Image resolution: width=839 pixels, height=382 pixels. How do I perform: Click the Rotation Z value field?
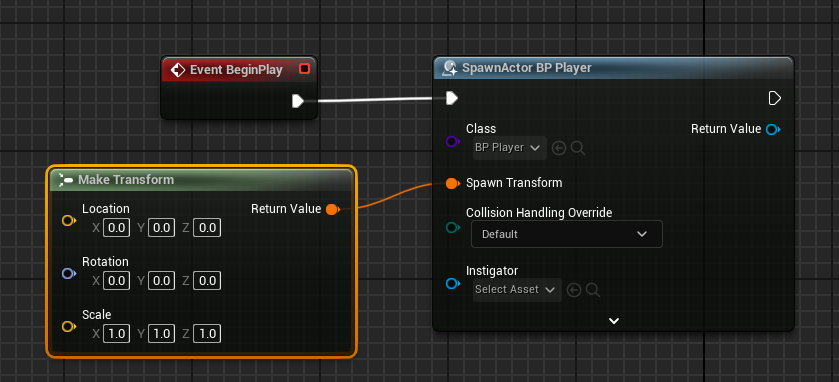coord(207,281)
